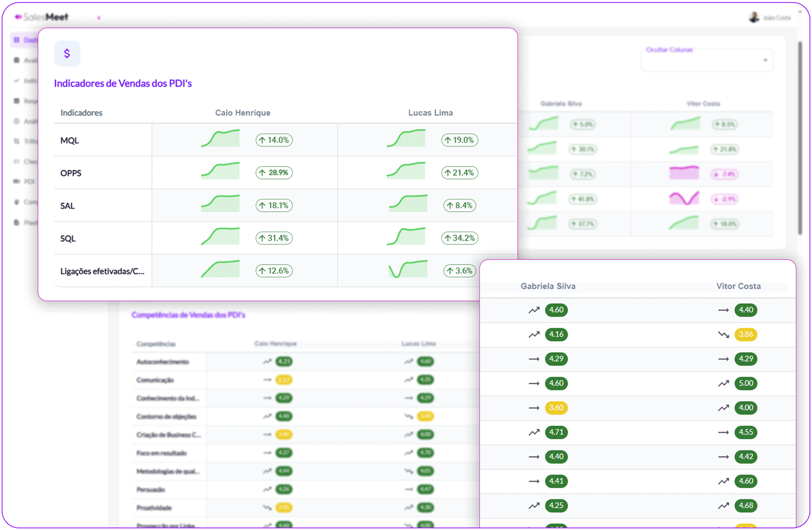The image size is (812, 530).
Task: Click the SalesMeet logo
Action: click(x=42, y=17)
